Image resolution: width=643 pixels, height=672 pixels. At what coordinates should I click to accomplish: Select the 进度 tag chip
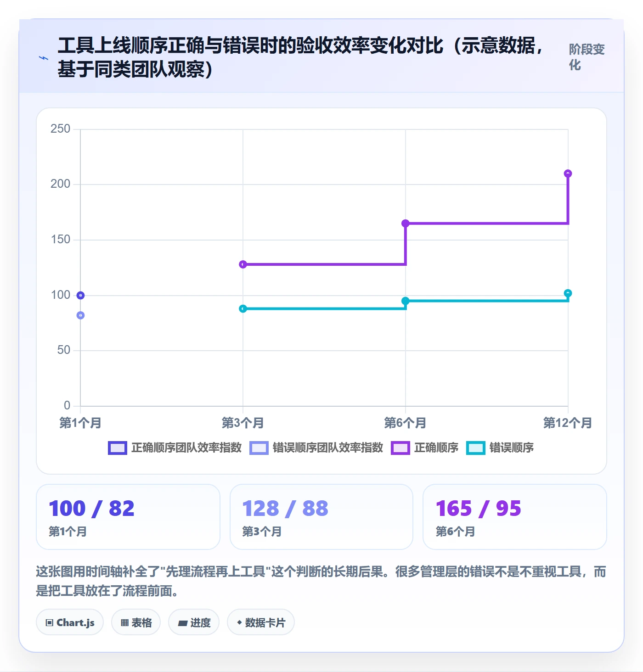point(194,622)
